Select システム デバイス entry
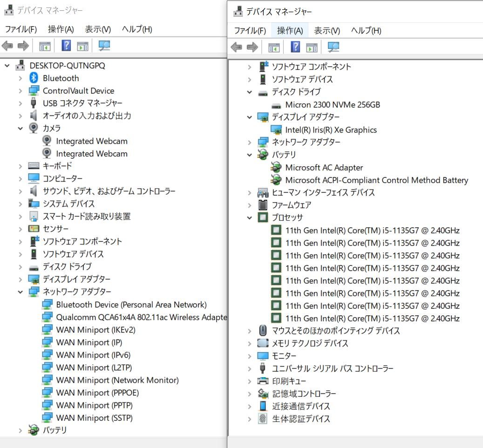Image resolution: width=483 pixels, height=448 pixels. [68, 204]
